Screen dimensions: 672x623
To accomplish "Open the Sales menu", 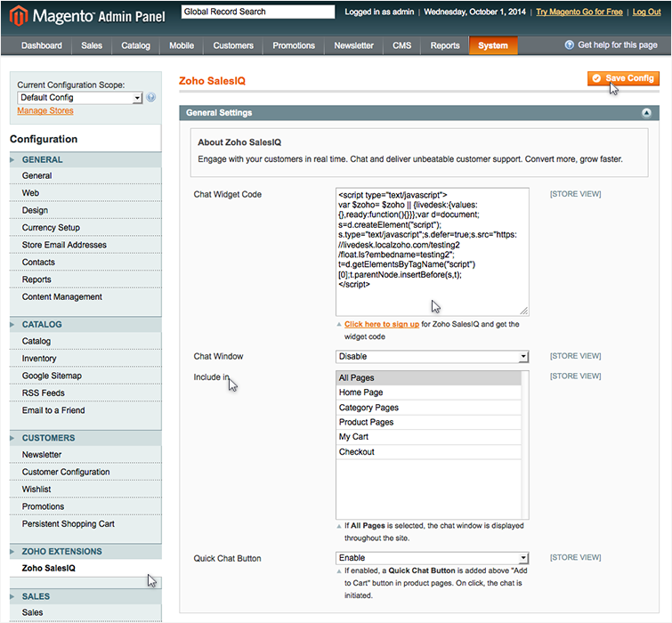I will point(92,45).
